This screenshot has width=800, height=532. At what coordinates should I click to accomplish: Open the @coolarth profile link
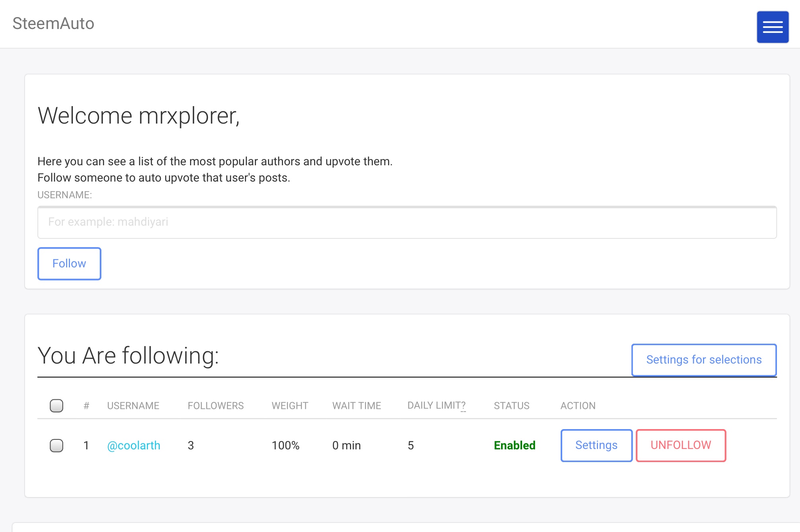(134, 445)
